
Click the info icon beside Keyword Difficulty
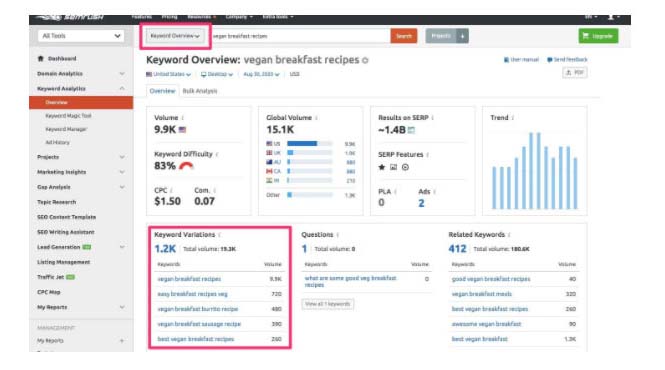(x=217, y=154)
